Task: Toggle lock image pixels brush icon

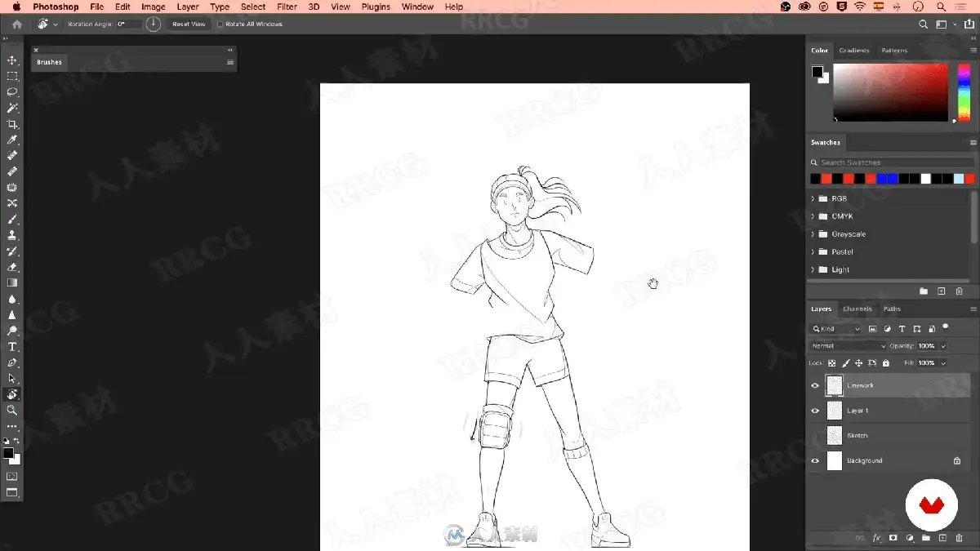Action: [x=845, y=363]
